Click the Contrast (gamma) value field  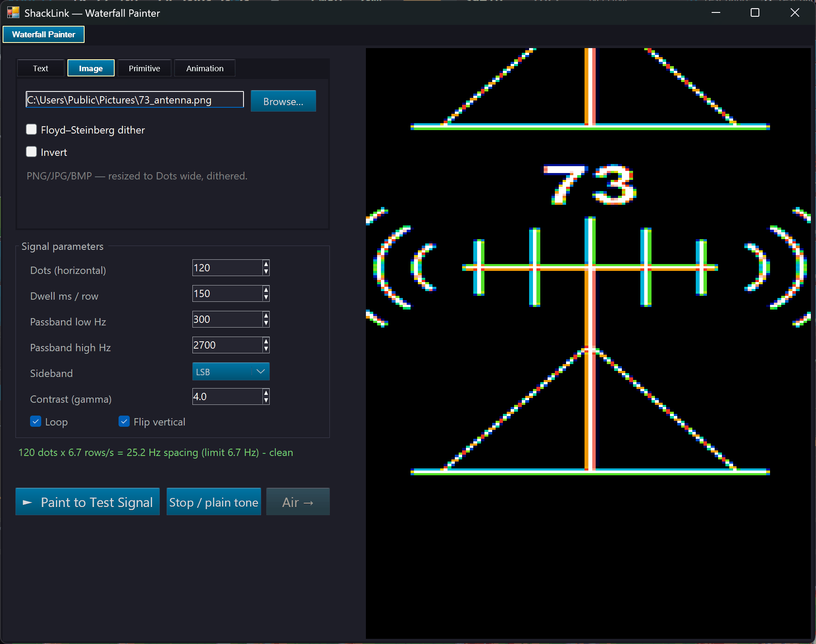pos(227,397)
